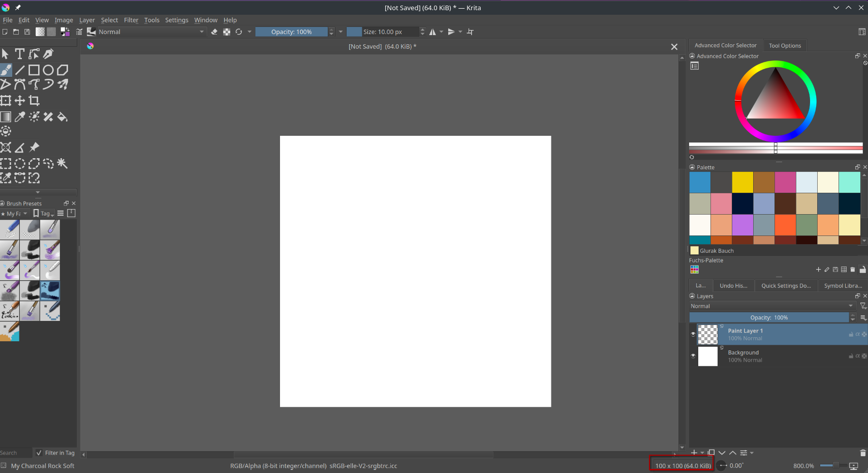This screenshot has width=868, height=473.
Task: Open the toolbar blending mode dropdown
Action: [x=151, y=32]
